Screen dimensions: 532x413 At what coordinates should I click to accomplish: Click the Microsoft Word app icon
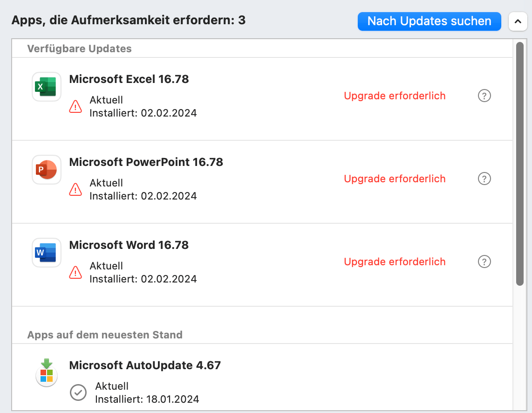[x=46, y=253]
